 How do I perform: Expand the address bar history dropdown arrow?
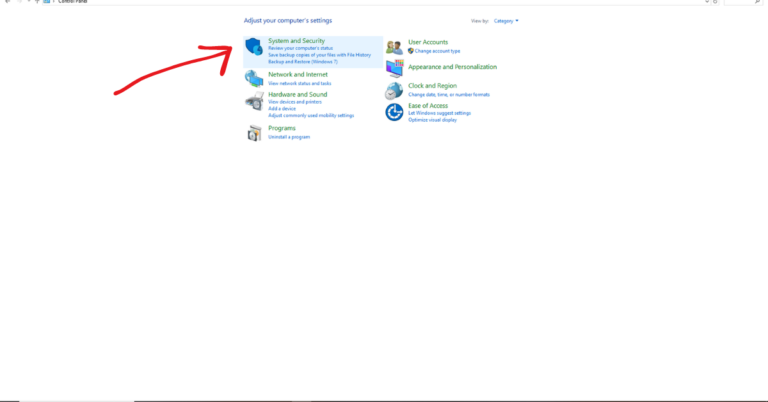tap(707, 2)
